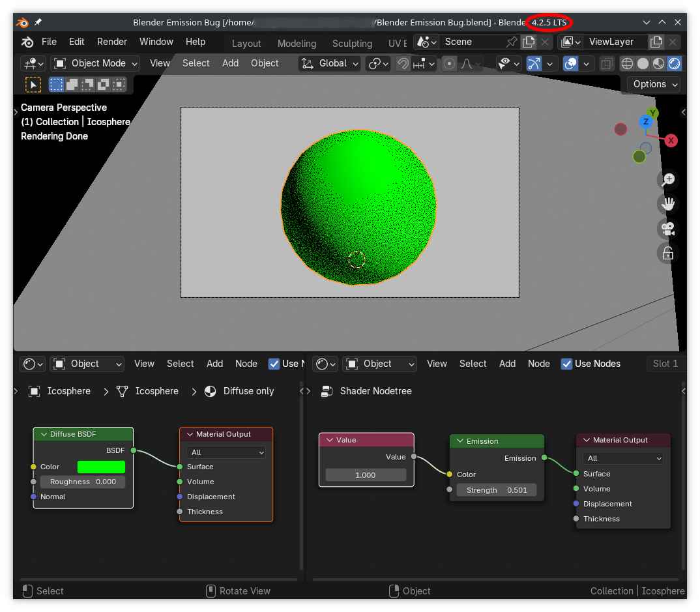This screenshot has width=700, height=612.
Task: Click the Shader Nodetree icon
Action: pos(327,392)
